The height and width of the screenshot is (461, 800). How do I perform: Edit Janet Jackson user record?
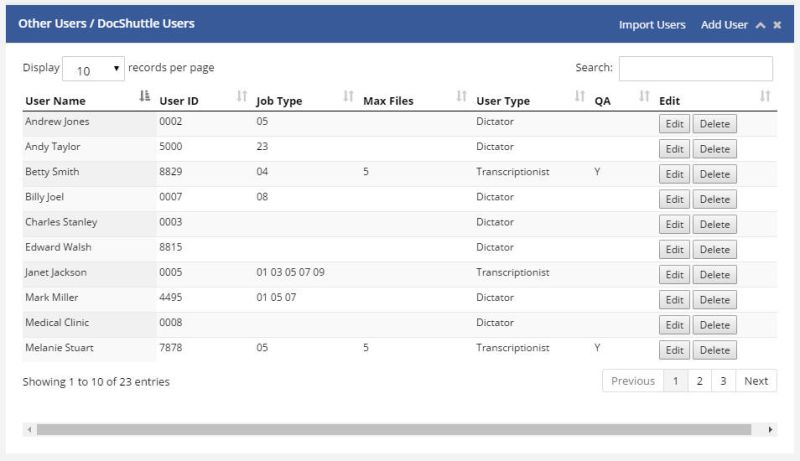pos(674,274)
